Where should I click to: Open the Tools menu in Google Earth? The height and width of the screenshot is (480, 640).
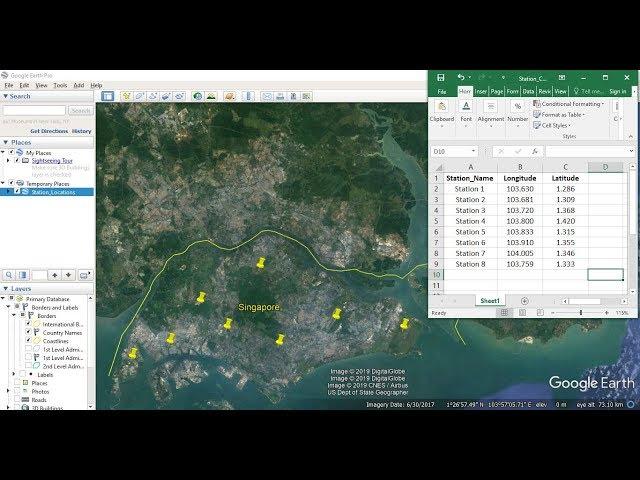(60, 85)
